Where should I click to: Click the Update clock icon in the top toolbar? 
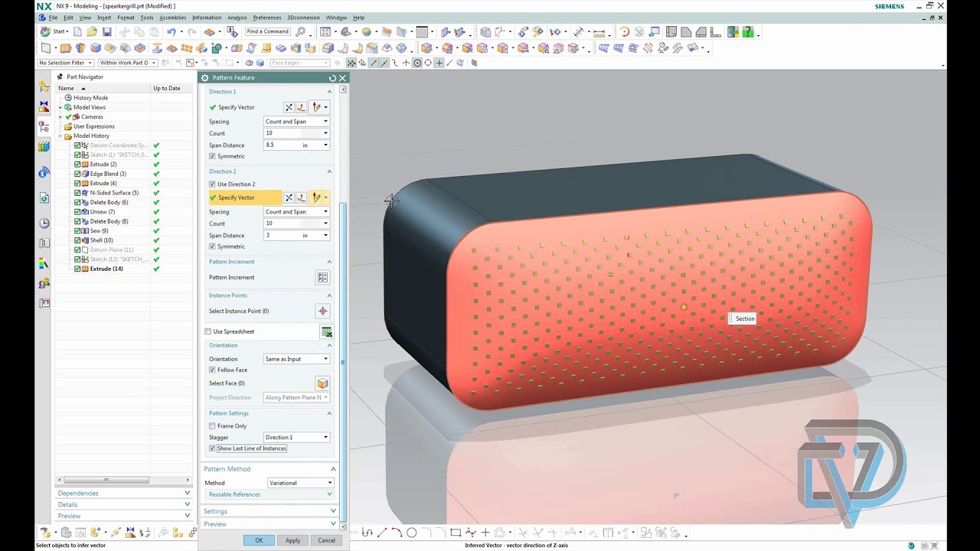[624, 31]
